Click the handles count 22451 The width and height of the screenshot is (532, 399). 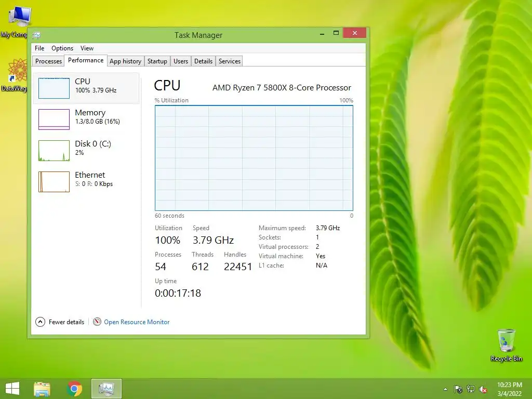click(x=238, y=267)
